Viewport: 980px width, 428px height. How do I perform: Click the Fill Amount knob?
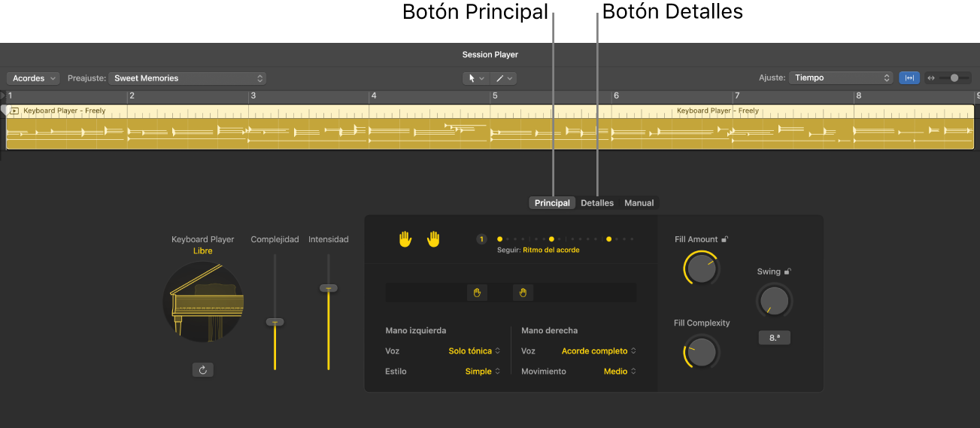click(x=701, y=269)
